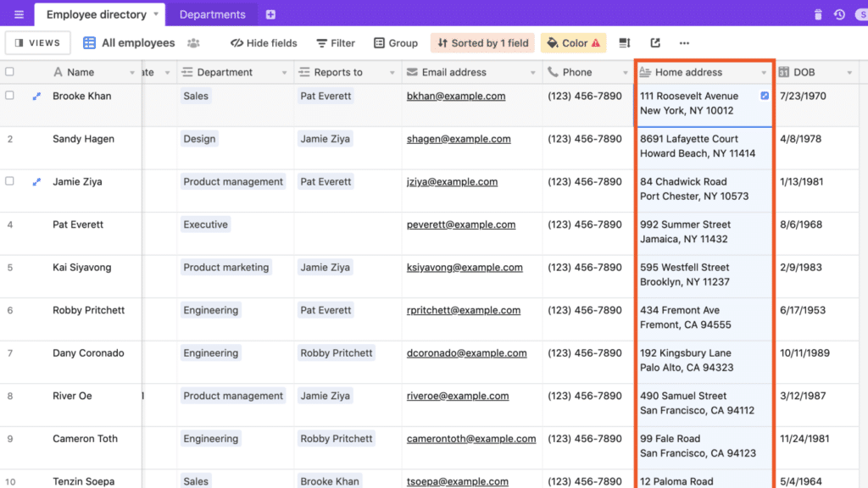Select the DOB cell 6/17/1953
Screen dimensions: 868x488
tap(817, 319)
